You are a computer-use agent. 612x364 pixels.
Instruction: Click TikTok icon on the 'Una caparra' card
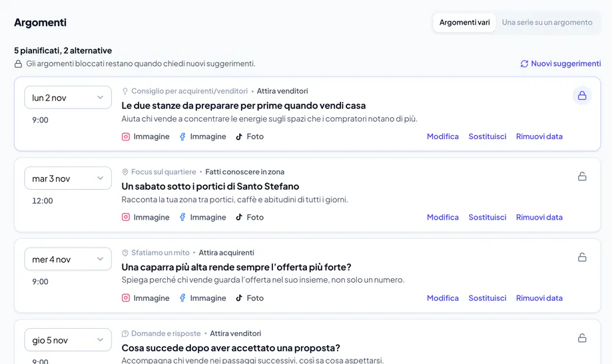point(239,298)
